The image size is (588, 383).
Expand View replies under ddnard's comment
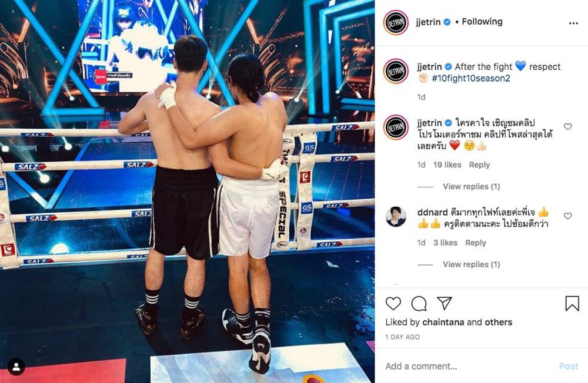tap(472, 264)
